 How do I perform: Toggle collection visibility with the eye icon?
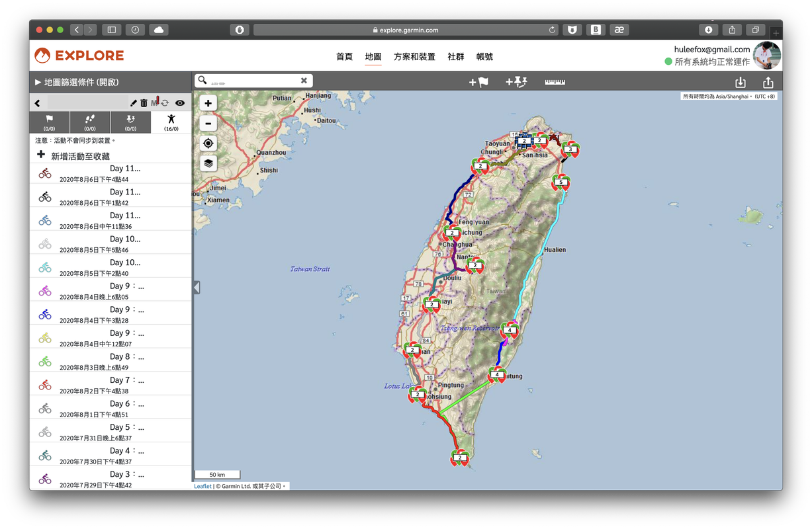tap(180, 103)
